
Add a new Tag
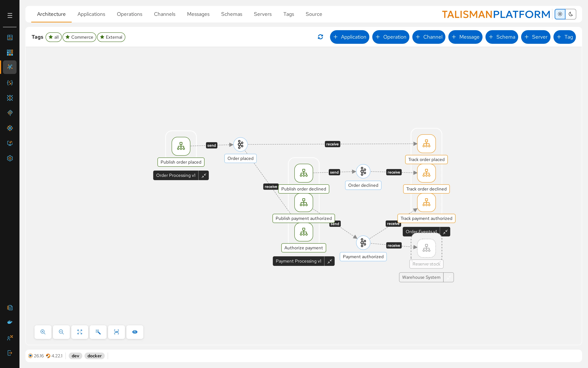click(x=564, y=37)
